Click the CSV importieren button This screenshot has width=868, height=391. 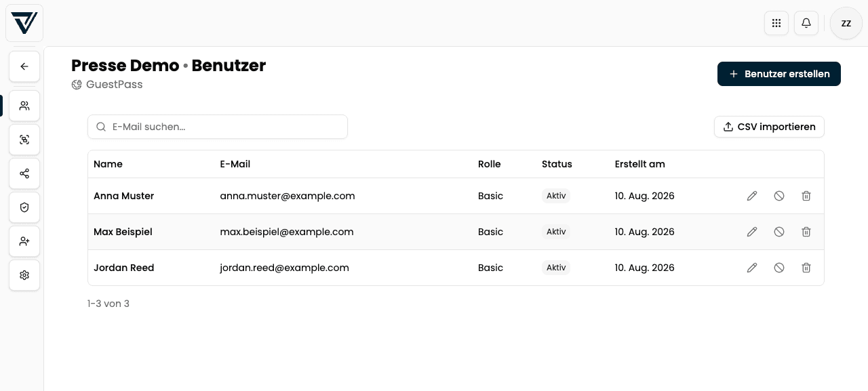tap(769, 127)
